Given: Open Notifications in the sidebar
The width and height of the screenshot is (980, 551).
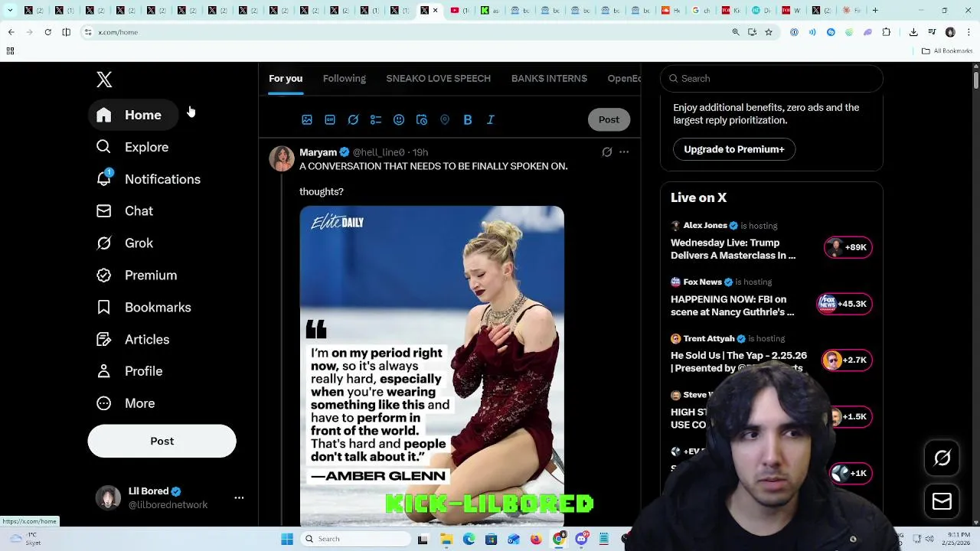Looking at the screenshot, I should pyautogui.click(x=149, y=179).
